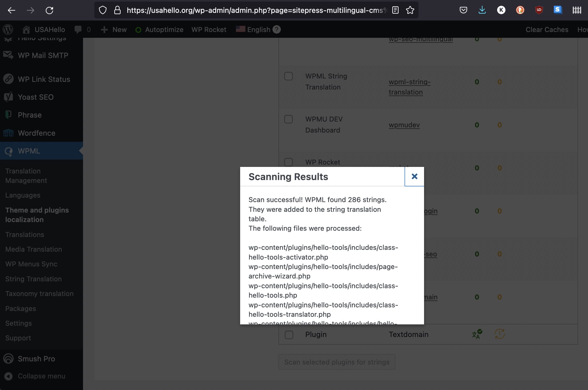
Task: Open WP Rocket admin bar menu
Action: click(209, 29)
